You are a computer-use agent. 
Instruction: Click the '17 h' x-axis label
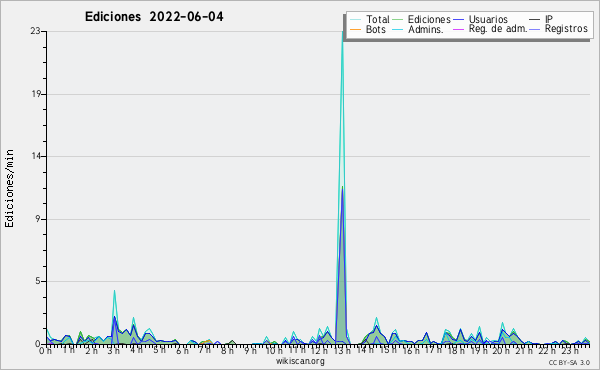pos(433,350)
